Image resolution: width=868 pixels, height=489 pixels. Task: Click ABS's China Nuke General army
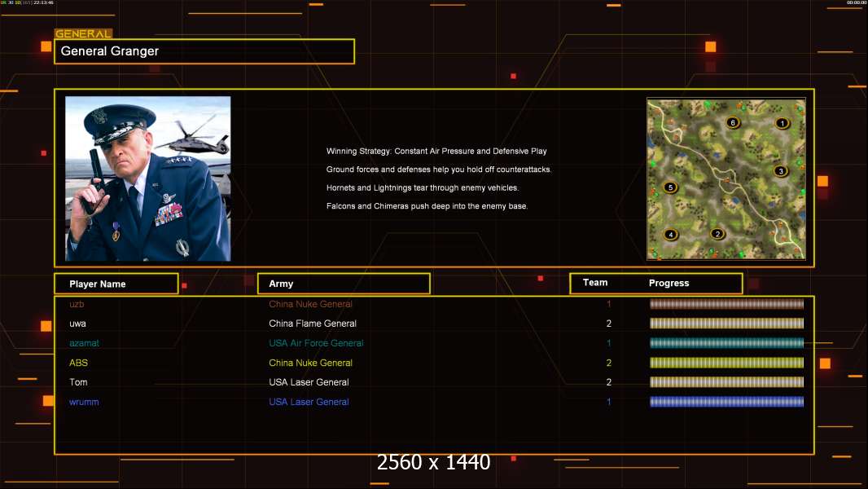310,363
